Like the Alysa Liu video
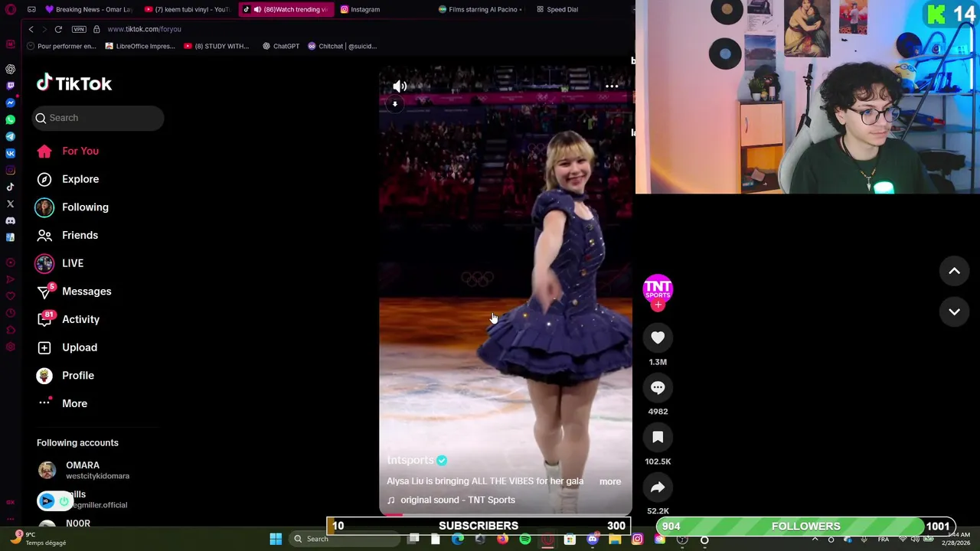The height and width of the screenshot is (551, 980). click(658, 337)
